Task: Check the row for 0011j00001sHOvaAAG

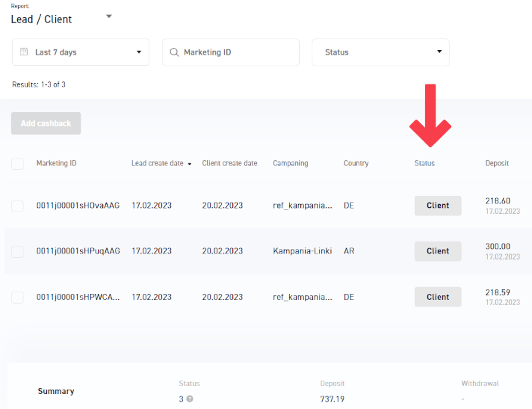Action: (17, 206)
